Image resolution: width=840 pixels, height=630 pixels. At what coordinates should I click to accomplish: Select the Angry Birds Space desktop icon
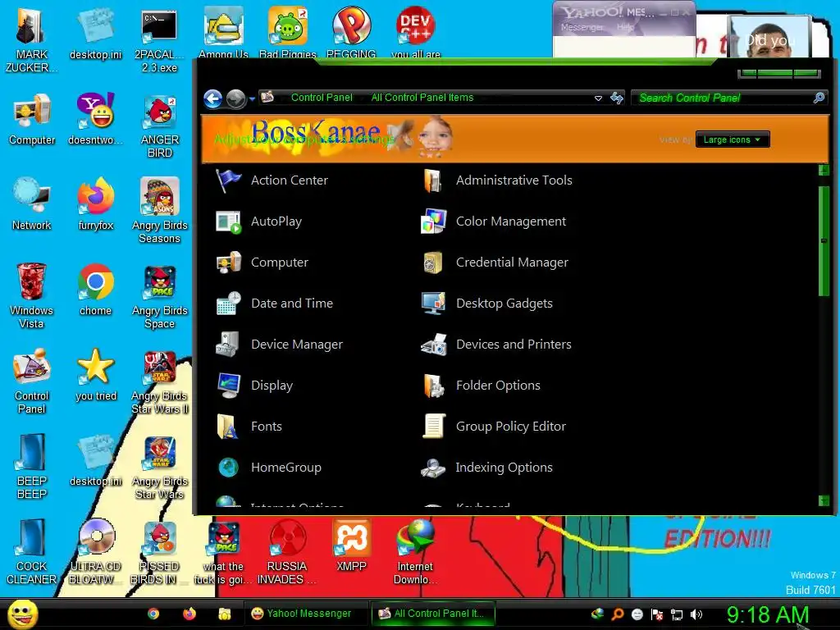coord(160,296)
